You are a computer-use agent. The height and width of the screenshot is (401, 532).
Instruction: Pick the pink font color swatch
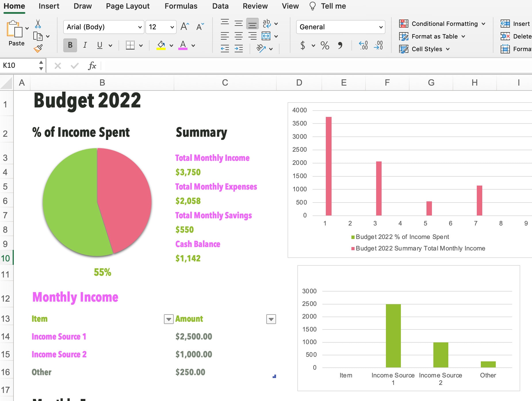[183, 48]
